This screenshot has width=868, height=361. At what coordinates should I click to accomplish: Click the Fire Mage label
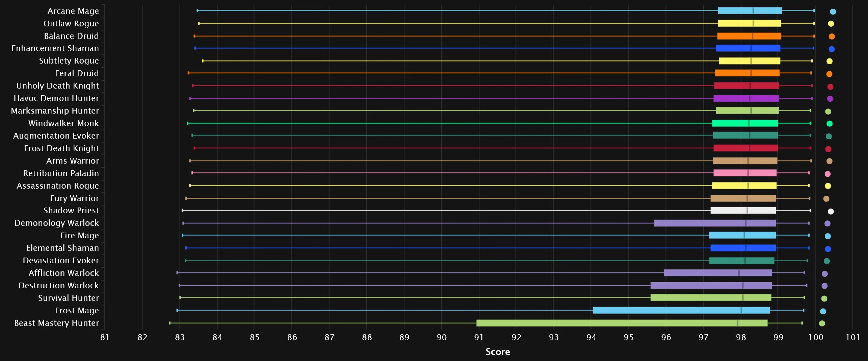tap(80, 236)
